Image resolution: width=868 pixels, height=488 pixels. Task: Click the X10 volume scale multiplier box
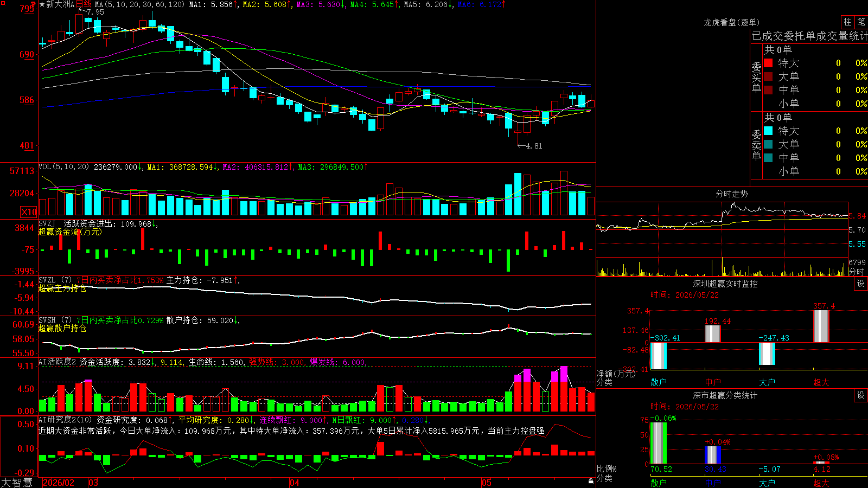pos(29,212)
